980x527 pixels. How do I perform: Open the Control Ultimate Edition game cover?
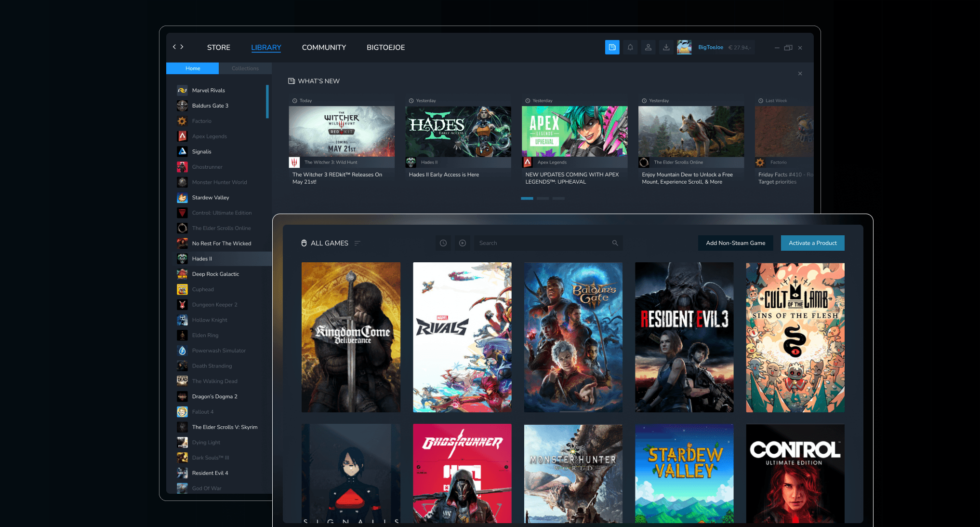(x=795, y=473)
